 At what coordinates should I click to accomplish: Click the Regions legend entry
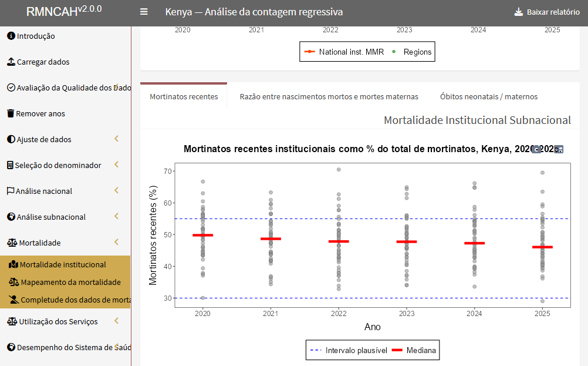click(411, 52)
